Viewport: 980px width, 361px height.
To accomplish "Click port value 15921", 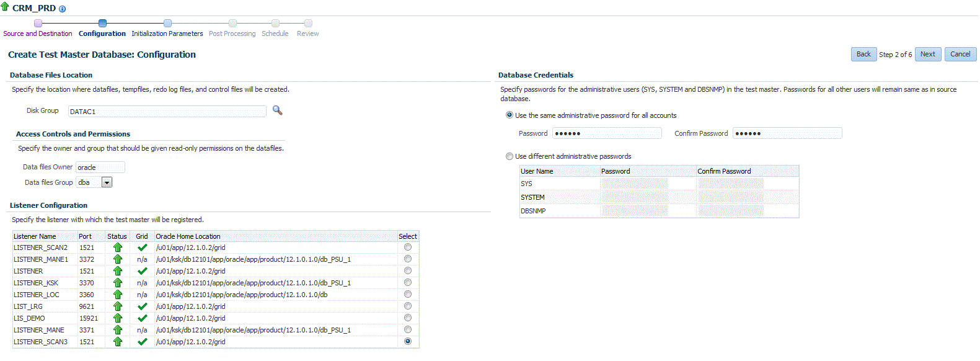I will tap(89, 318).
